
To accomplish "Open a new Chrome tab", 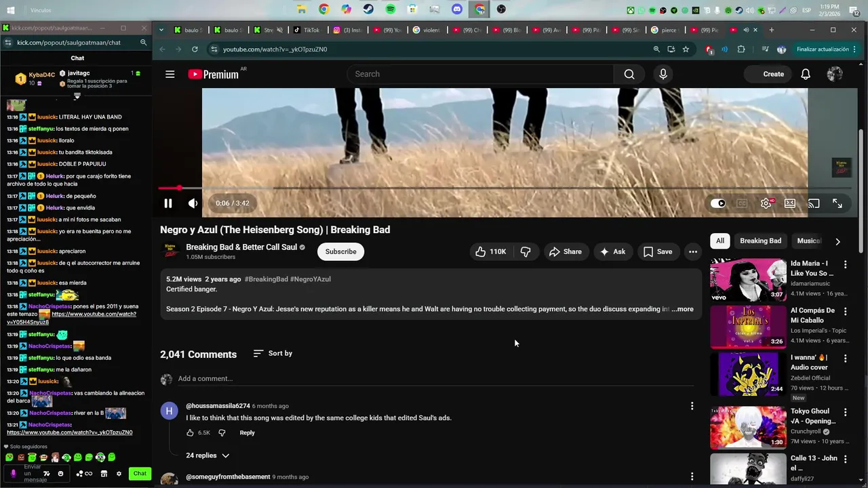I will 772,30.
